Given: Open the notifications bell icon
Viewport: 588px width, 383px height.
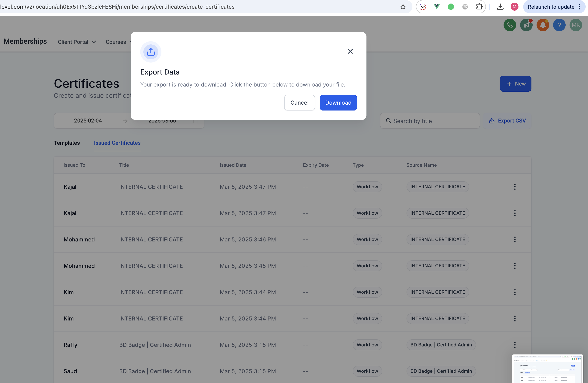Looking at the screenshot, I should 543,25.
